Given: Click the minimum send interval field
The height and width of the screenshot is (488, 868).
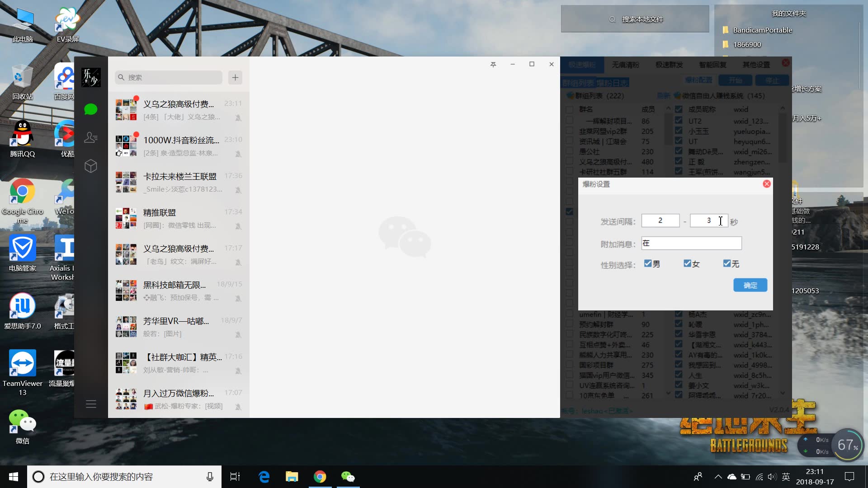Looking at the screenshot, I should click(x=660, y=221).
